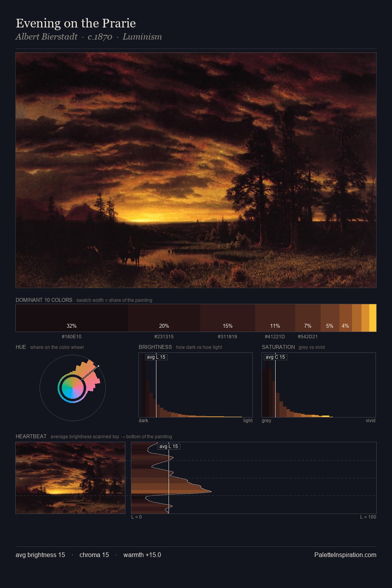Image resolution: width=392 pixels, height=588 pixels.
Task: Click the avg L 15 heartbeat chart label
Action: 169,446
